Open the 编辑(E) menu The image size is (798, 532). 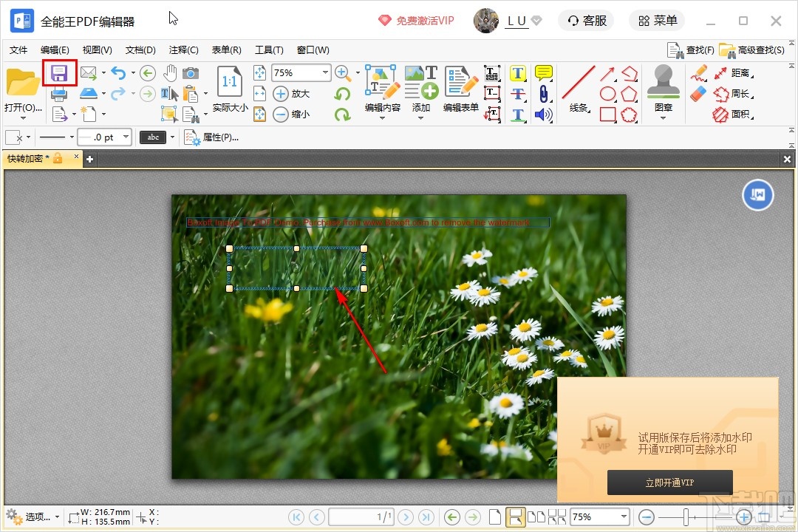[x=55, y=50]
